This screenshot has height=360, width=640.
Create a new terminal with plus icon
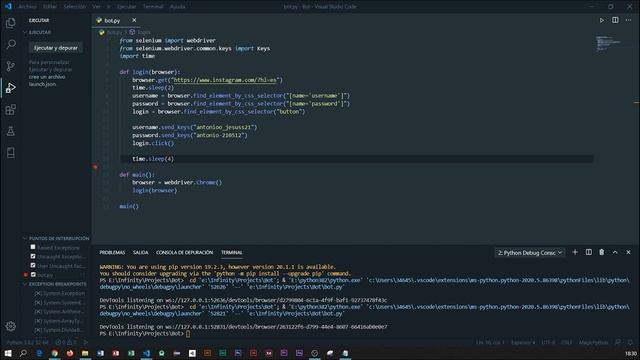[575, 252]
